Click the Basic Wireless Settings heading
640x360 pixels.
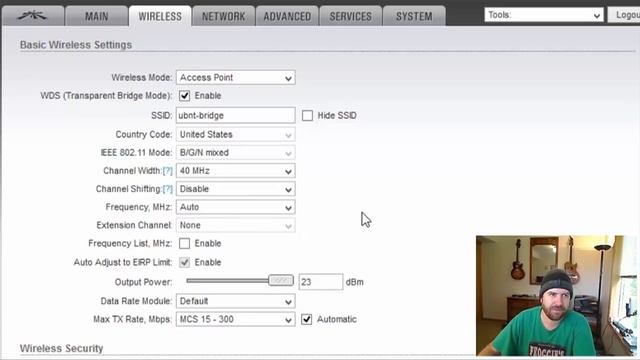coord(76,45)
